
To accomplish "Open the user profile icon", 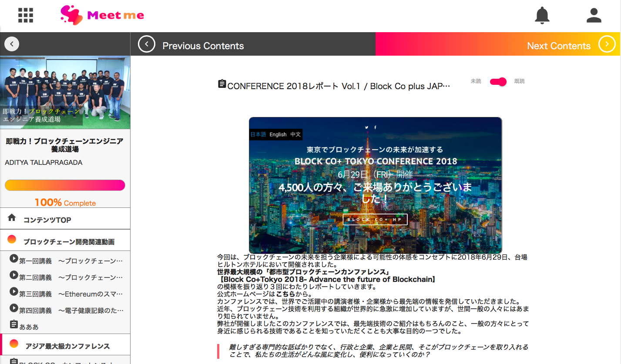I will click(594, 15).
